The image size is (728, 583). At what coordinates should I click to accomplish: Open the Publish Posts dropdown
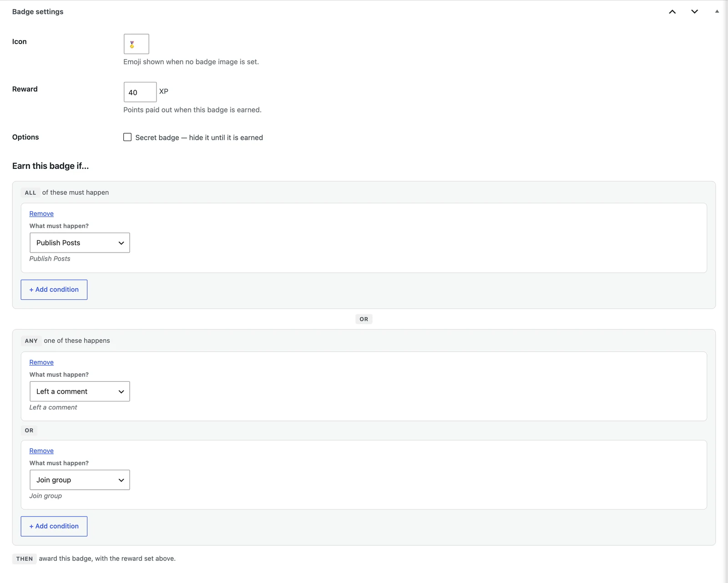[80, 243]
